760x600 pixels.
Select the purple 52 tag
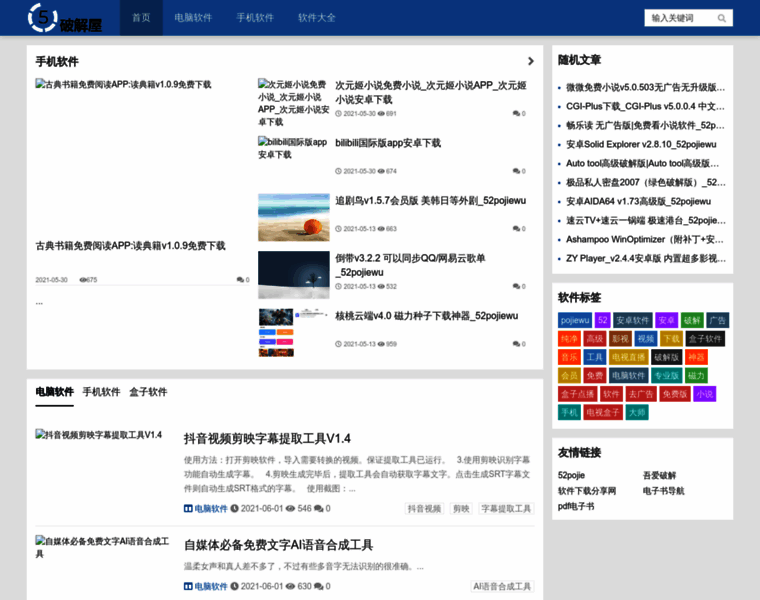(602, 320)
